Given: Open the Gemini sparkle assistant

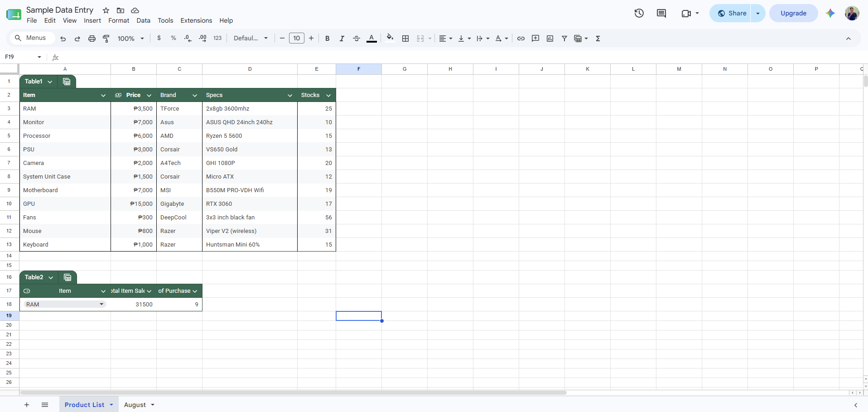Looking at the screenshot, I should (830, 13).
